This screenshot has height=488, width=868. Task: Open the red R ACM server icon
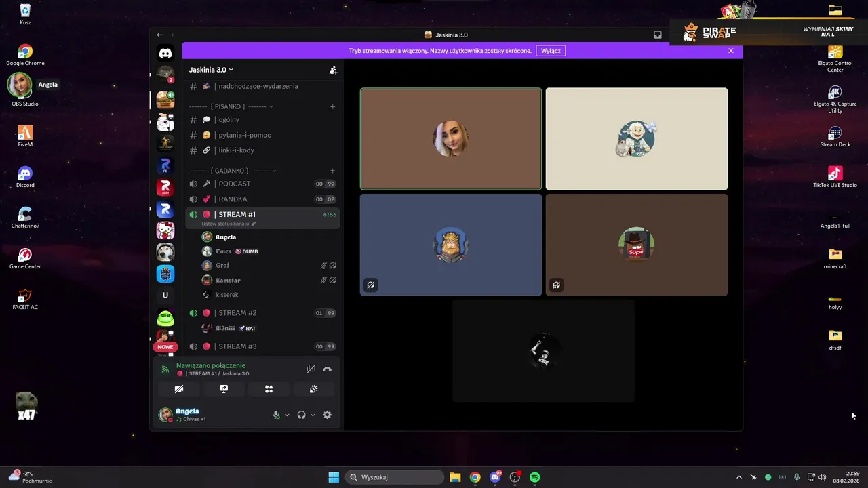point(165,187)
